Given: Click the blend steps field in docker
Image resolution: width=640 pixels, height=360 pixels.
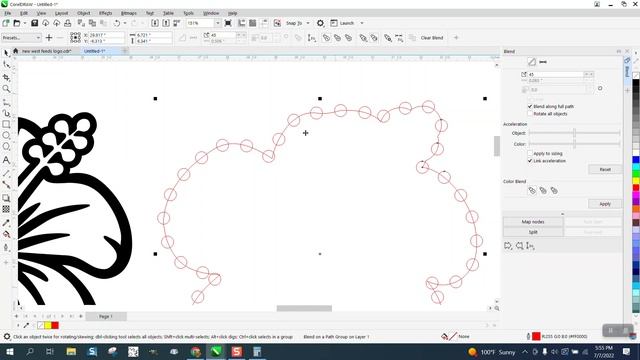Looking at the screenshot, I should [556, 74].
